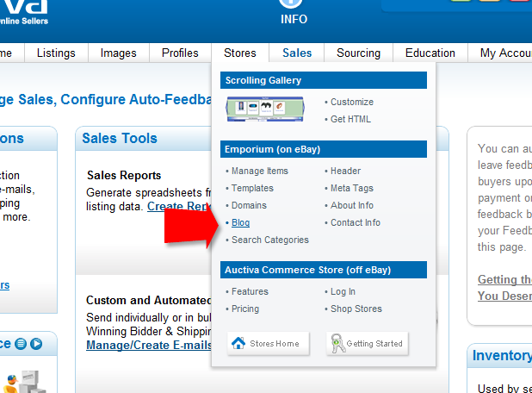Click Pricing under Auctiva Commerce Store
Image resolution: width=532 pixels, height=393 pixels.
245,309
